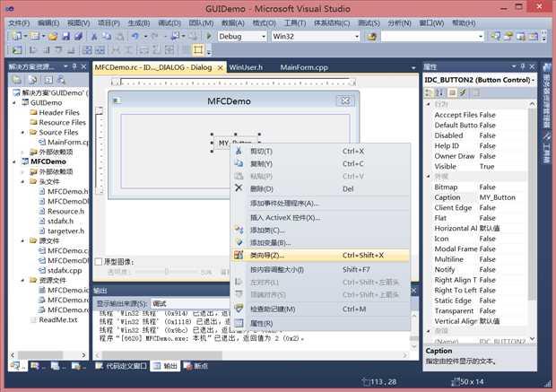Screen dimensions: 556x392
Task: Collapse the MFCDemo project tree node
Action: (14, 162)
